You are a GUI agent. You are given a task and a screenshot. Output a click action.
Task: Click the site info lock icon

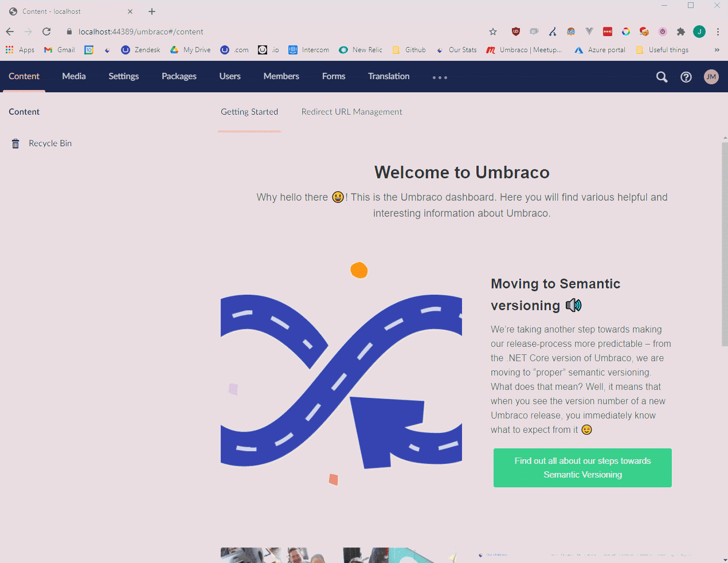69,32
